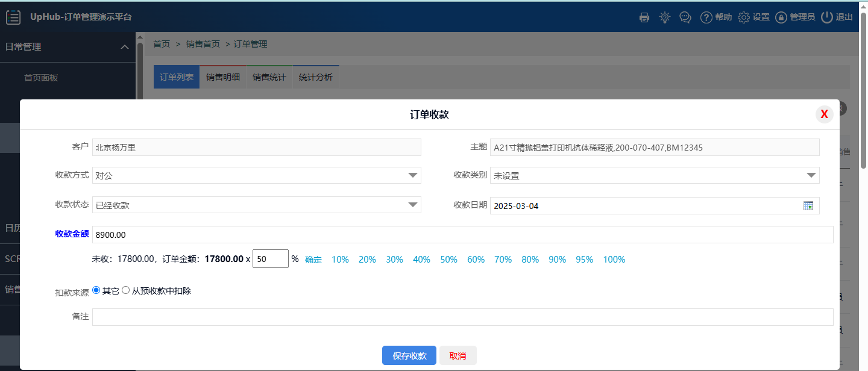Image resolution: width=868 pixels, height=371 pixels.
Task: Select the 其它 radio button
Action: point(96,290)
